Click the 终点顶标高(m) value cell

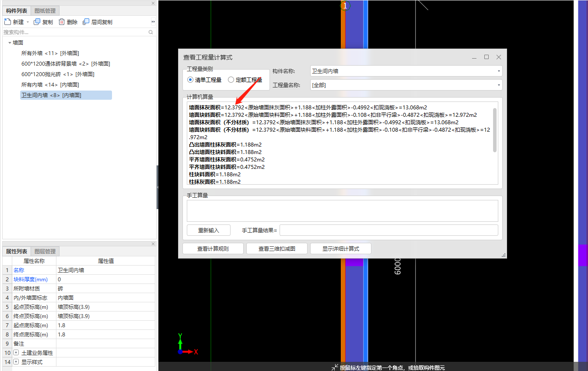[105, 316]
